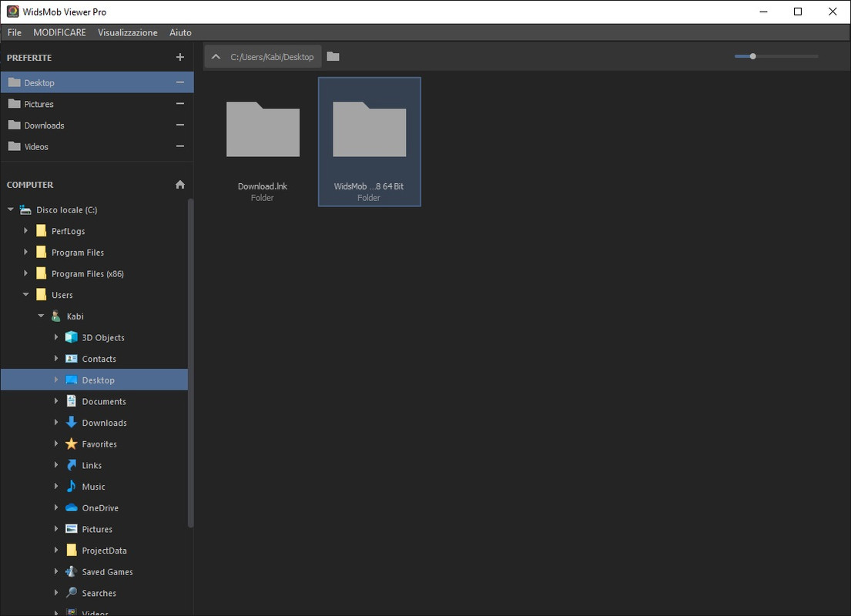Expand the Program Files (x86) node
Image resolution: width=851 pixels, height=616 pixels.
pyautogui.click(x=25, y=273)
